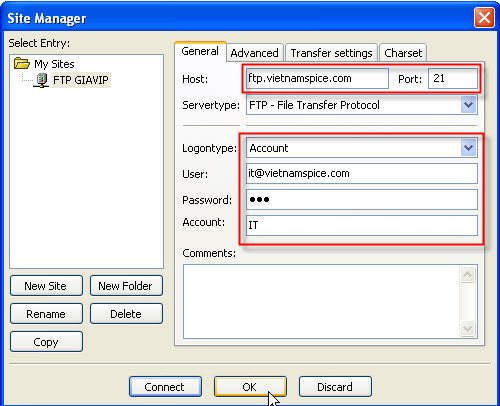500x406 pixels.
Task: Click the Port input field
Action: 453,79
